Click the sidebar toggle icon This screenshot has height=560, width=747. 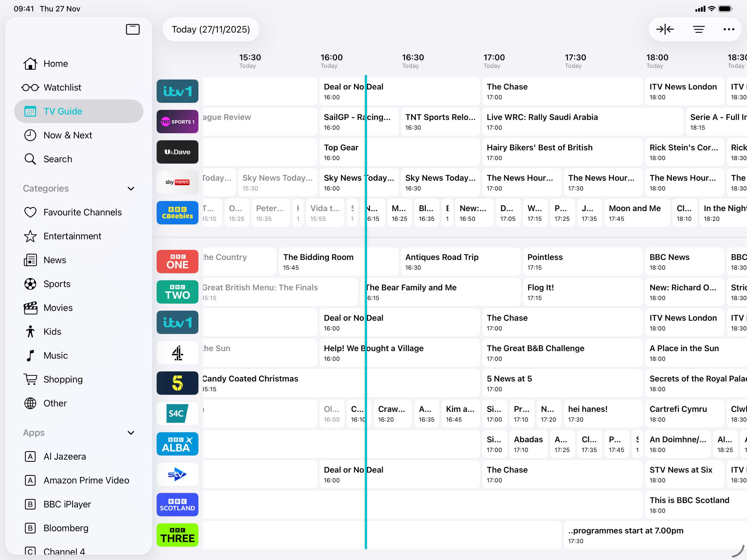[x=132, y=29]
